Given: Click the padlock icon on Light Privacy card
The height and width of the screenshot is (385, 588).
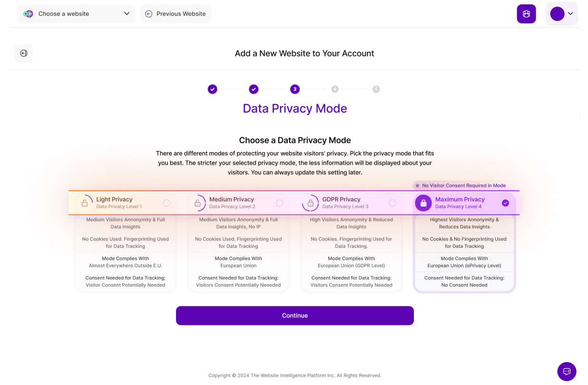Looking at the screenshot, I should point(86,203).
